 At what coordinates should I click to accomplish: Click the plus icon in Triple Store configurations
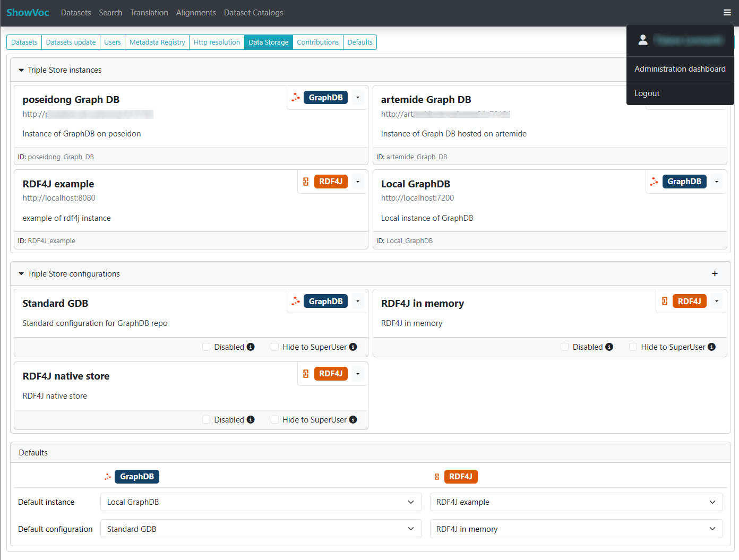coord(715,273)
